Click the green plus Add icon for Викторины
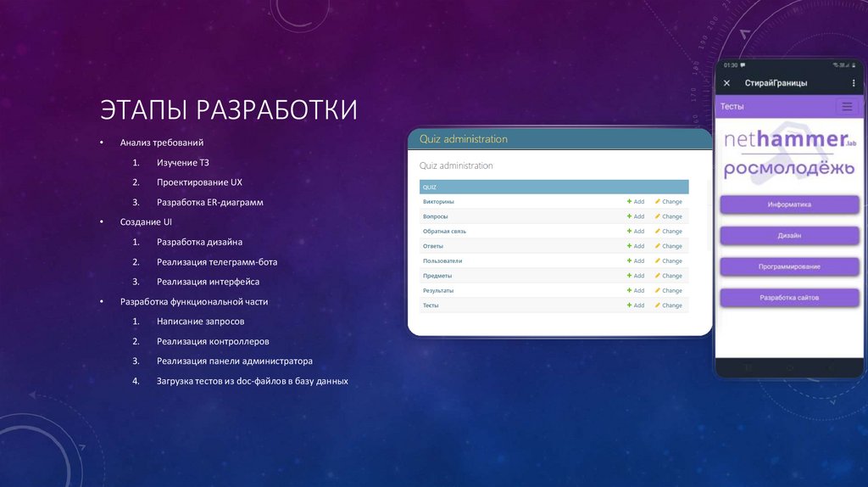 pyautogui.click(x=630, y=202)
